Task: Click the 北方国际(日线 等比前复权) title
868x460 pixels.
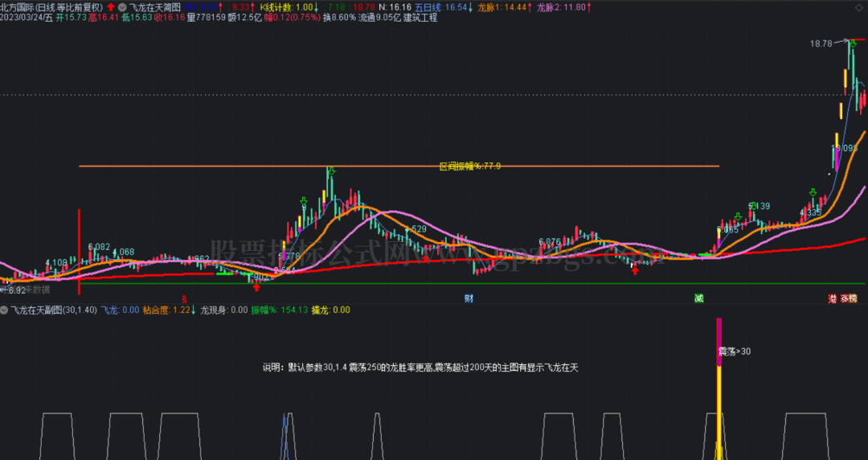Action: 51,7
